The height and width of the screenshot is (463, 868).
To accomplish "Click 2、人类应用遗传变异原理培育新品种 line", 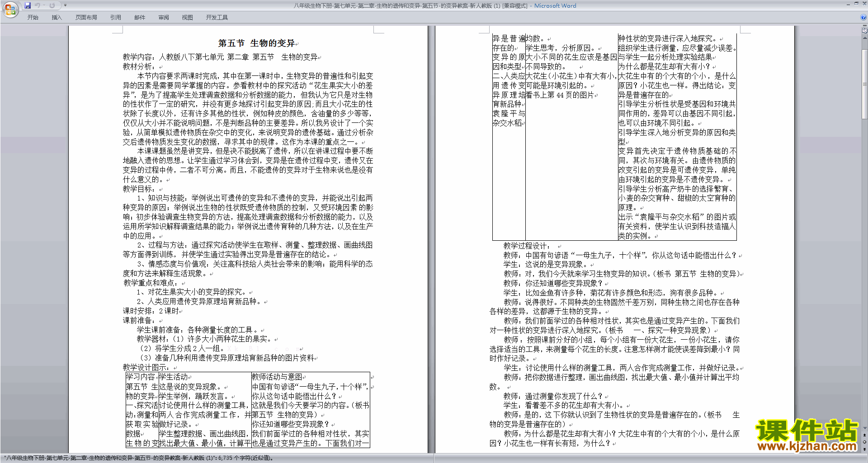I will [x=199, y=302].
